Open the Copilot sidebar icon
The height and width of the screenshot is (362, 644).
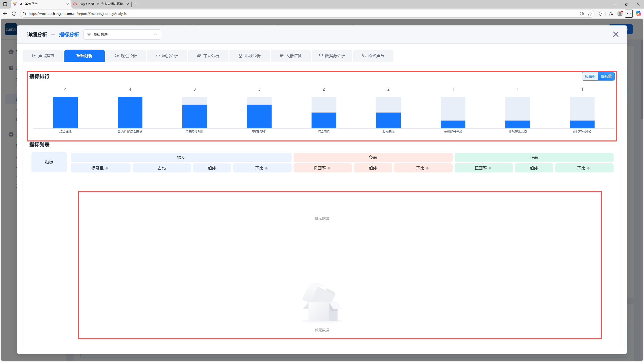638,14
